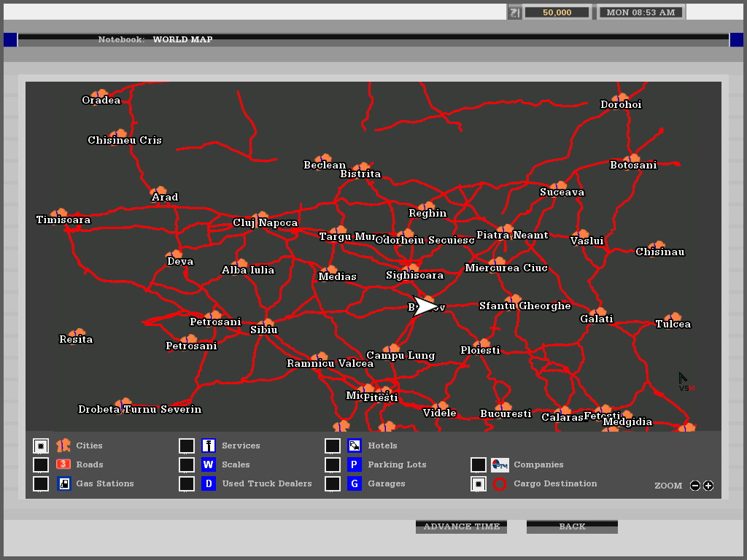
Task: Disable the Cargo Destination checkbox
Action: pyautogui.click(x=479, y=483)
